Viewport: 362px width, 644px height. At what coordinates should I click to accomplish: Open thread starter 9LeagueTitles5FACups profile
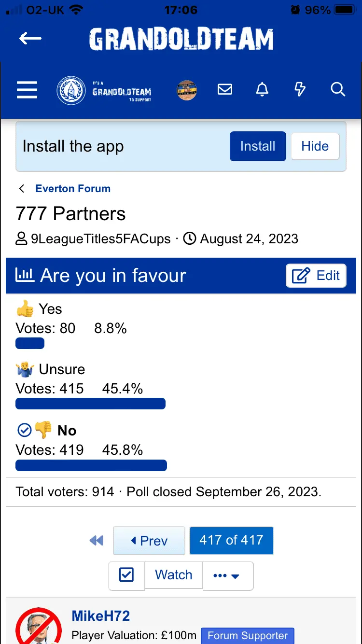click(x=100, y=239)
